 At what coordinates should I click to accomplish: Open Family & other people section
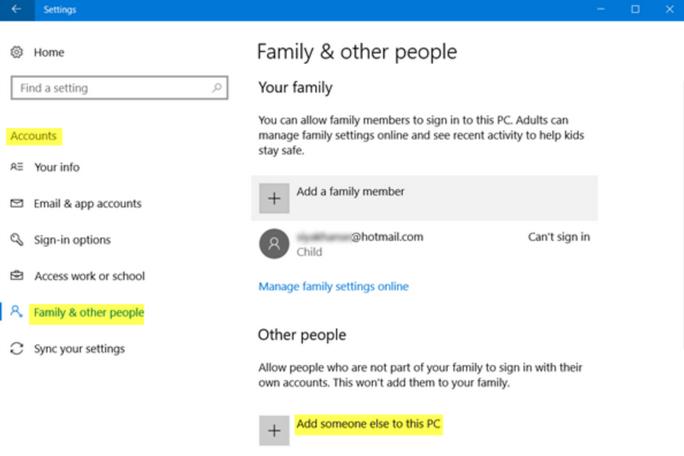[88, 313]
